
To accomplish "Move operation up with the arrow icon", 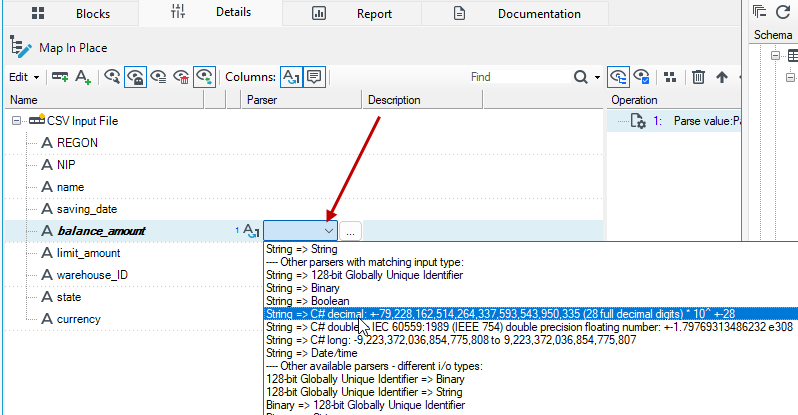I will pos(722,77).
